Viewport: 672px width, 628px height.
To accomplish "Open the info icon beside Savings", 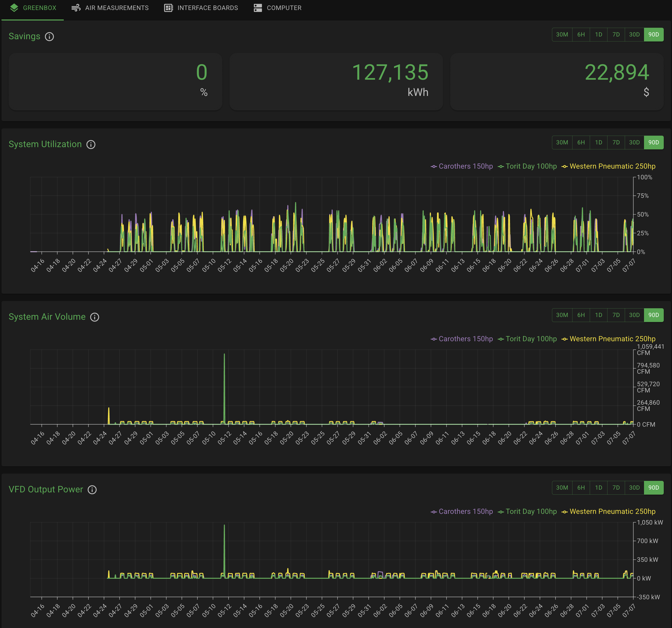I will coord(49,36).
